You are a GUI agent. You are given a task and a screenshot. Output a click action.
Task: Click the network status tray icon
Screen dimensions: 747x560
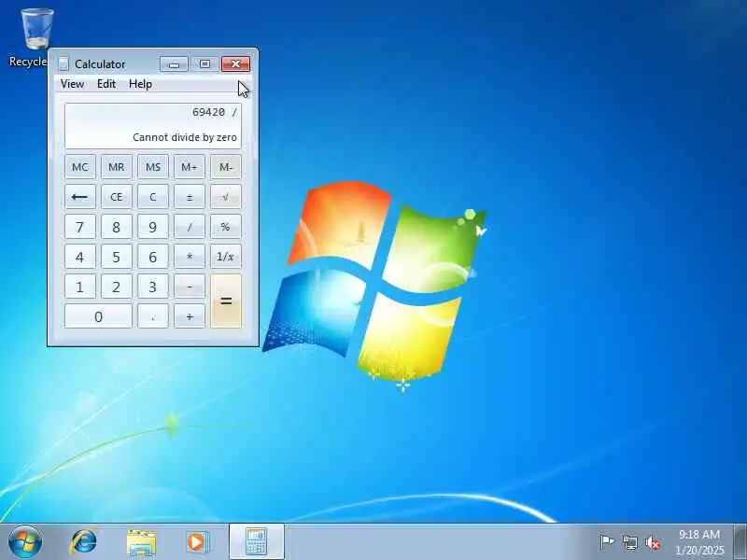(x=630, y=542)
